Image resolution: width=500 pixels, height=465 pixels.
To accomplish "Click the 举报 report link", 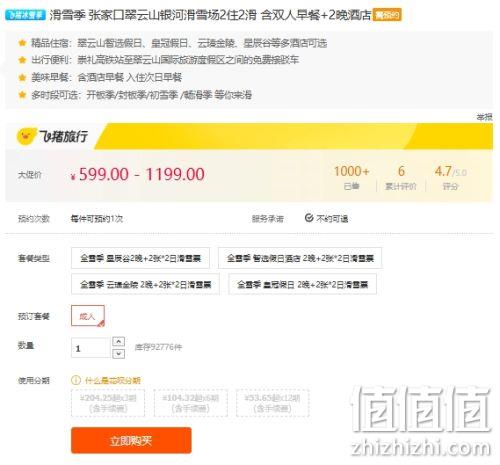I will click(484, 117).
